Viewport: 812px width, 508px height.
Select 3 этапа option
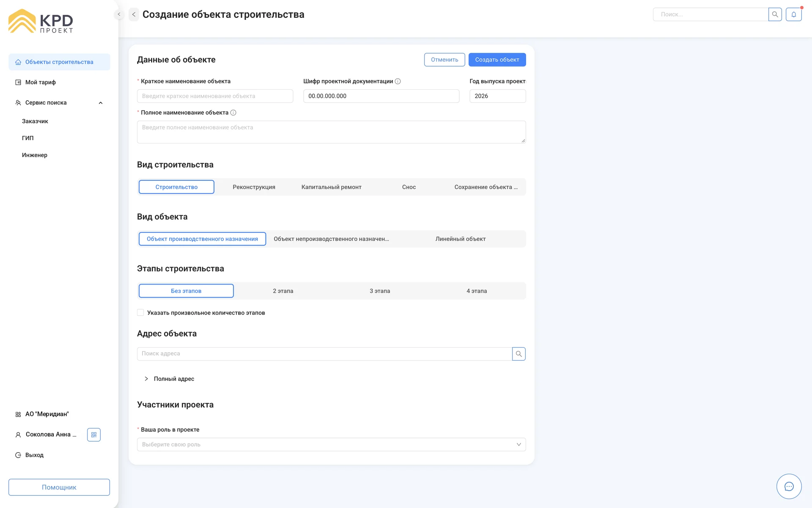380,291
